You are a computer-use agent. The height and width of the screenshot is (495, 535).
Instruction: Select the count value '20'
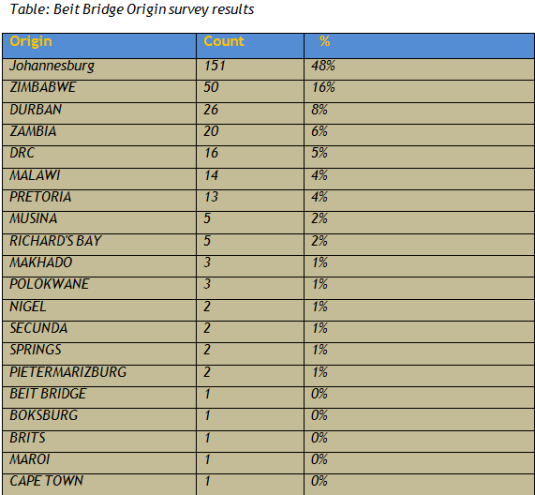click(211, 131)
